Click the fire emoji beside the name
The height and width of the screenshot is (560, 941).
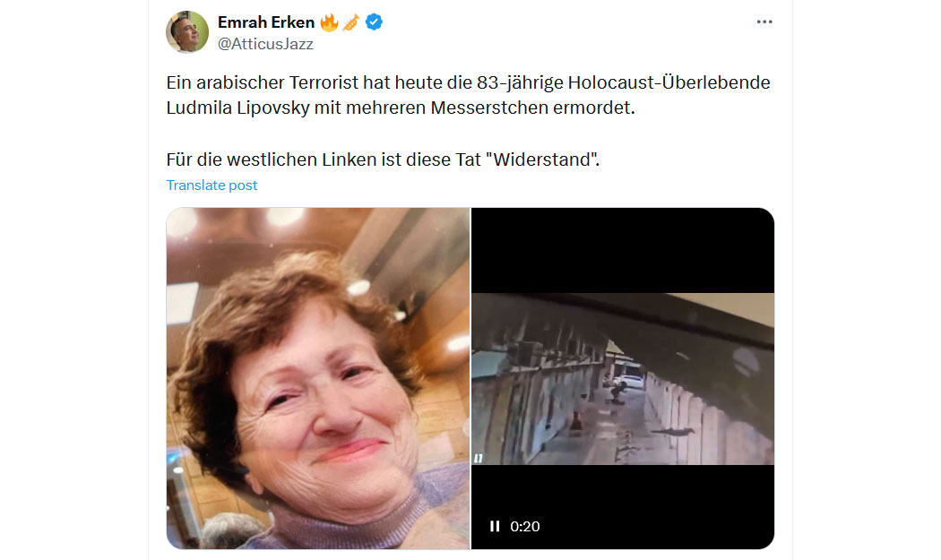point(329,22)
